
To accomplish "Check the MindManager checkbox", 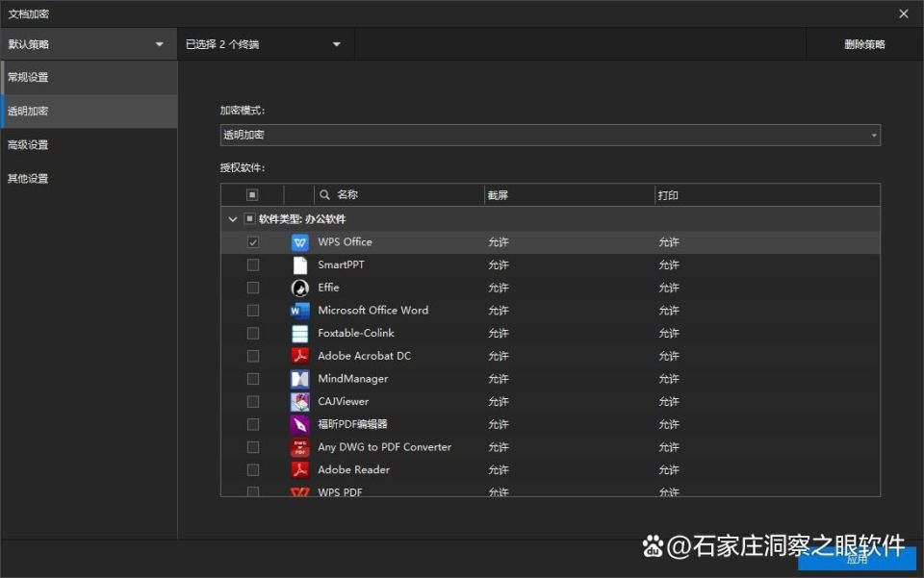I will [x=253, y=379].
